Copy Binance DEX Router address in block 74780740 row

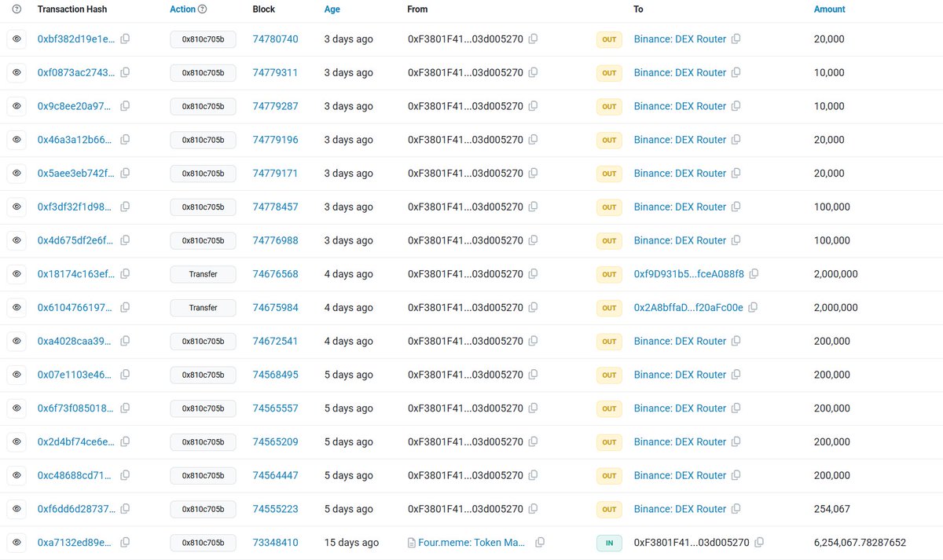click(x=736, y=39)
